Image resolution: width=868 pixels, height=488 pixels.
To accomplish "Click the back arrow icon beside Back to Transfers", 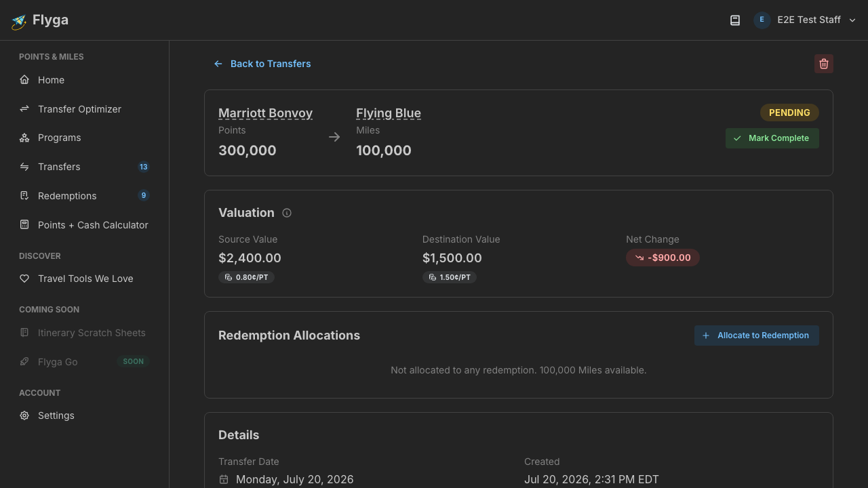I will [x=218, y=64].
